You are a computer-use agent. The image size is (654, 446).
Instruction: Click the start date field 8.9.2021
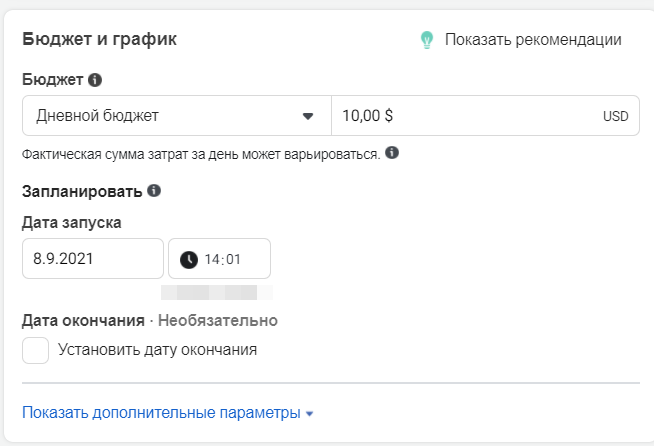click(x=92, y=258)
